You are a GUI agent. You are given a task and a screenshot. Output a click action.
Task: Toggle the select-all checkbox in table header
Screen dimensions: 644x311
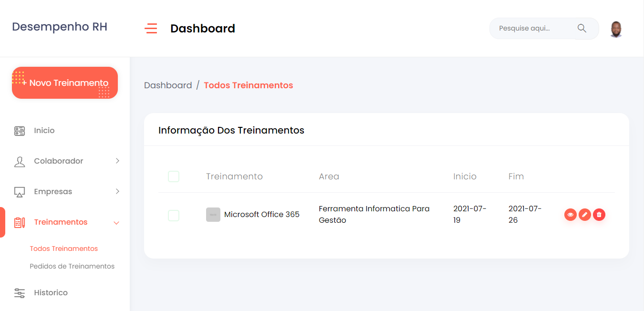[174, 176]
